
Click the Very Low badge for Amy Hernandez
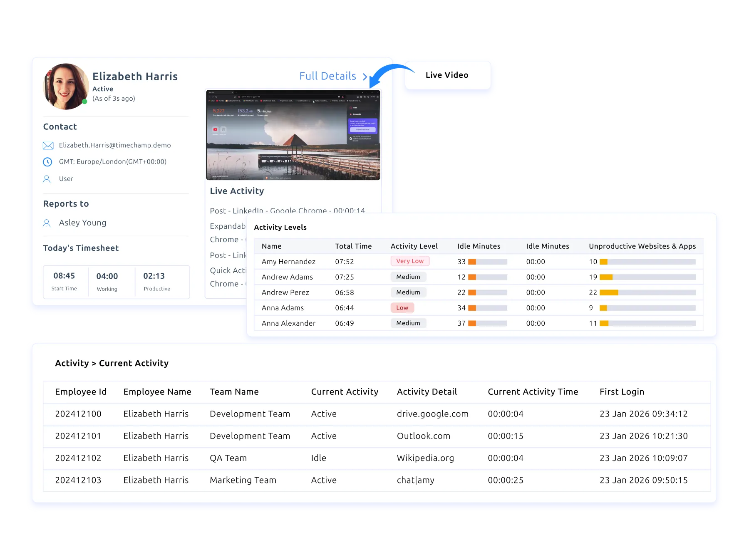(409, 261)
